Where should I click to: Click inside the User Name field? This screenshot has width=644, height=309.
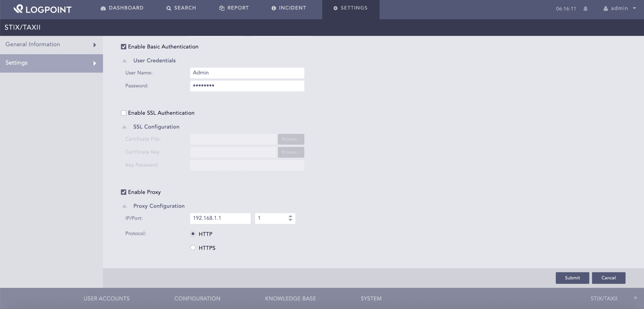(x=247, y=73)
